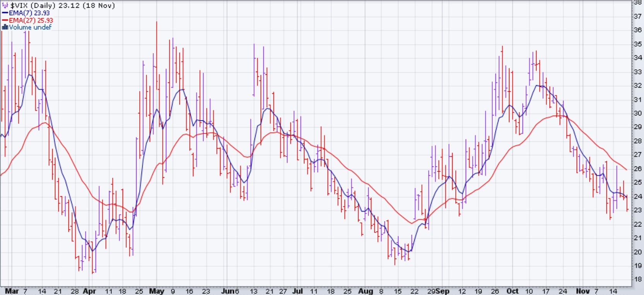Click the 38 value on price axis

click(637, 2)
